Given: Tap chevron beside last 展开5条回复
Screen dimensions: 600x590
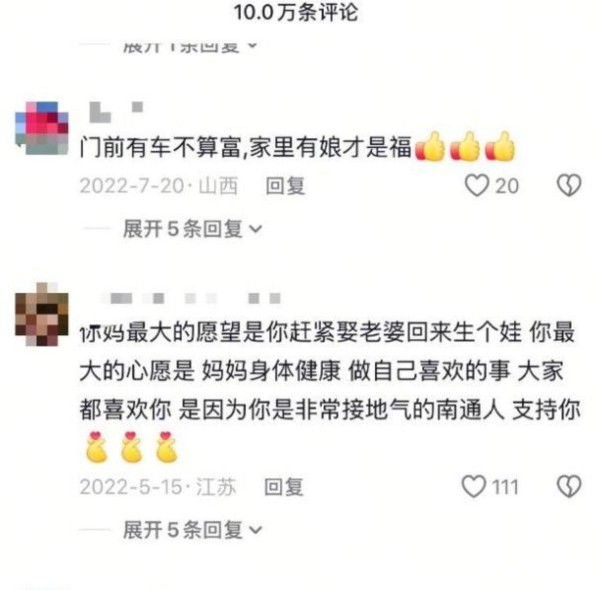Looking at the screenshot, I should click(255, 530).
